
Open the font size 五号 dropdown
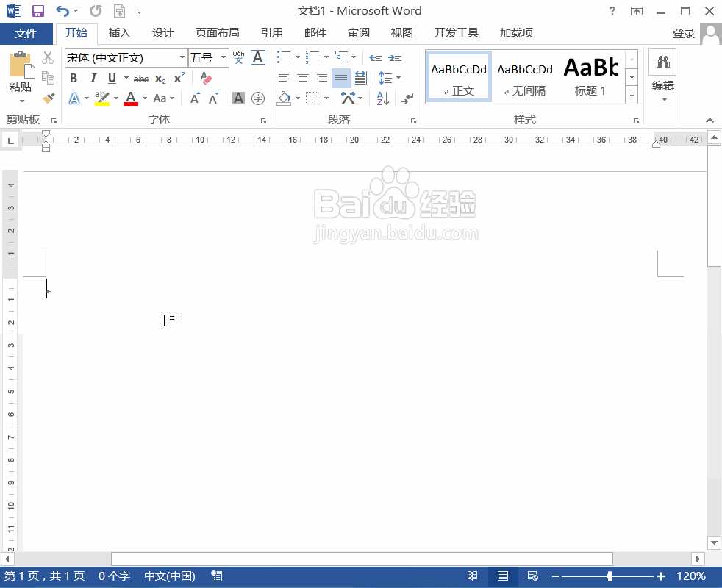224,57
